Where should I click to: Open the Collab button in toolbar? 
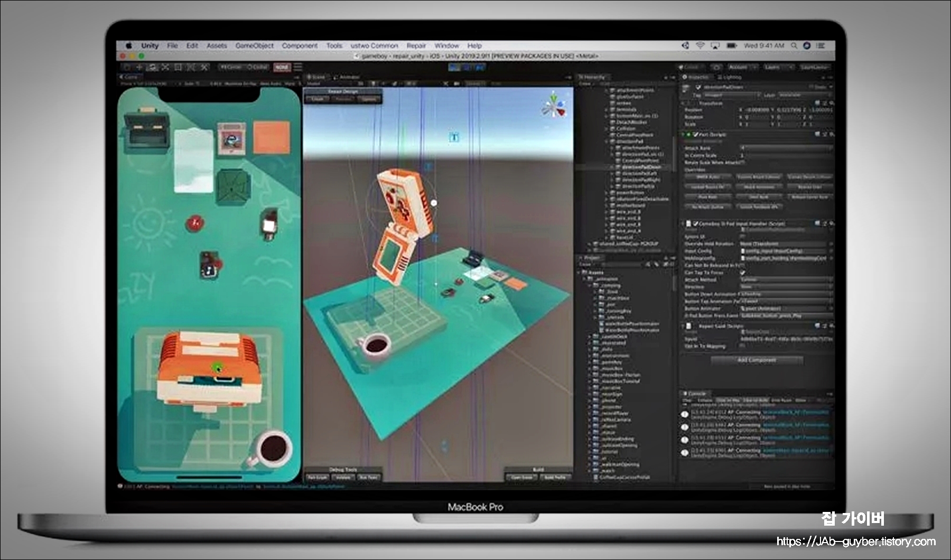pos(691,67)
